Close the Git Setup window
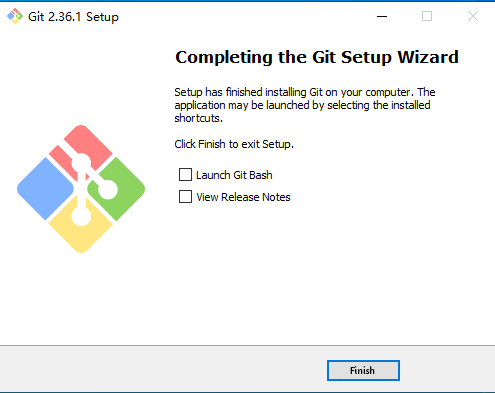This screenshot has width=495, height=393. pyautogui.click(x=473, y=16)
